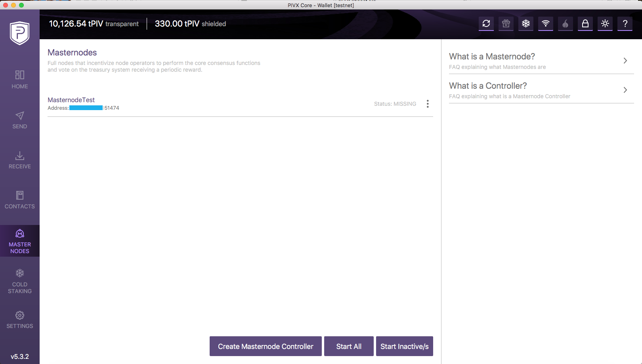Click the Start All button
This screenshot has width=642, height=364.
pyautogui.click(x=349, y=346)
